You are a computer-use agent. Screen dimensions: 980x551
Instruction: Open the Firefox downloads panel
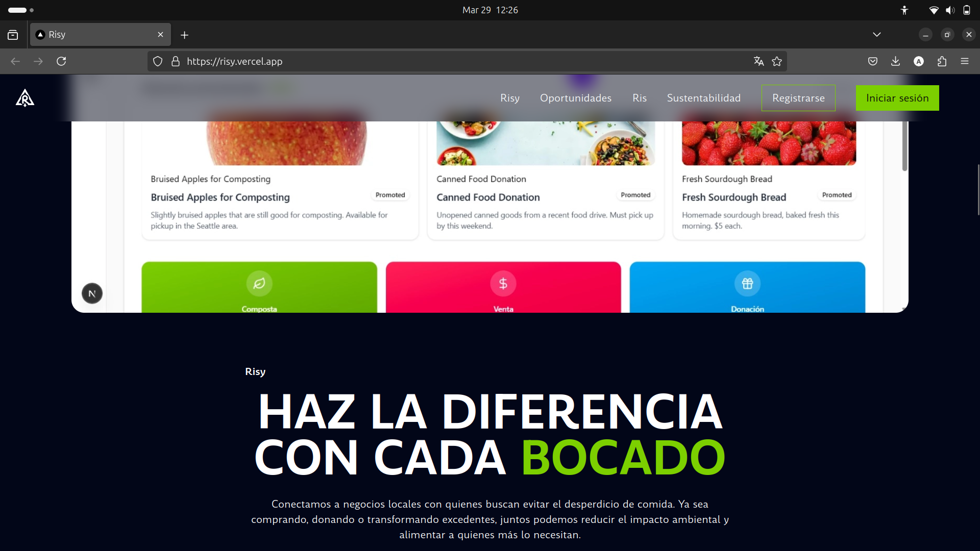click(895, 61)
